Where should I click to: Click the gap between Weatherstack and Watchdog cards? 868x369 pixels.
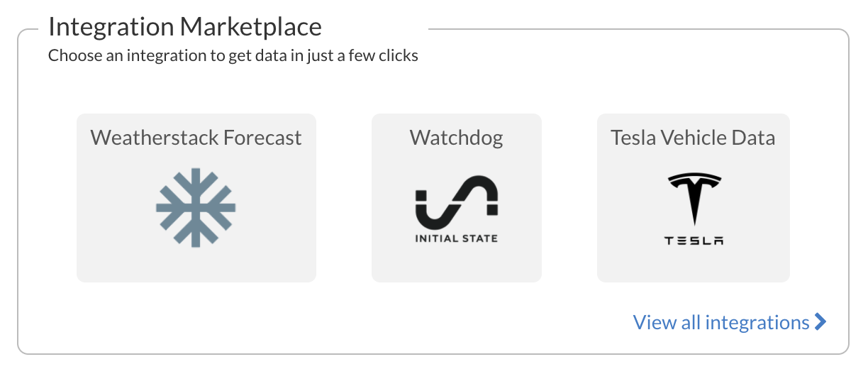pyautogui.click(x=344, y=198)
